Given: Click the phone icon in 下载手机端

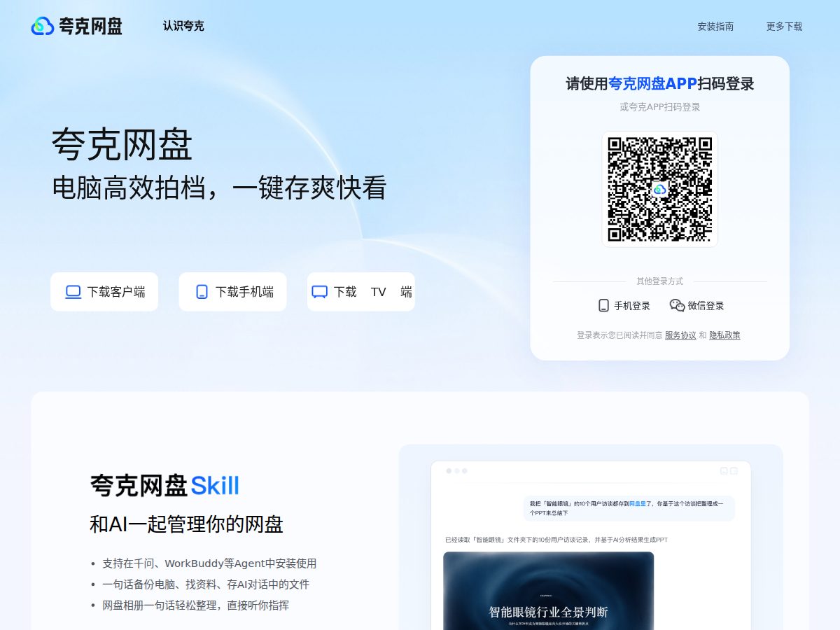Looking at the screenshot, I should coord(202,292).
